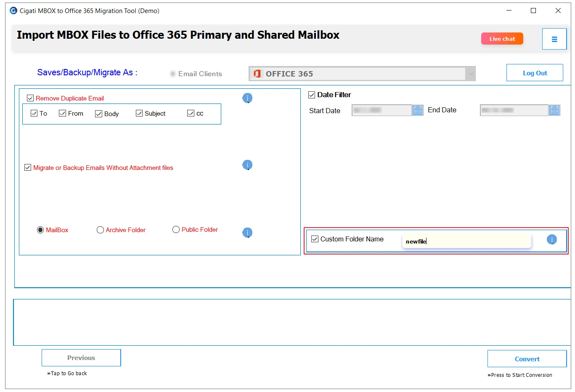Click the Tap to Go back text
This screenshot has height=392, width=575.
coord(67,373)
